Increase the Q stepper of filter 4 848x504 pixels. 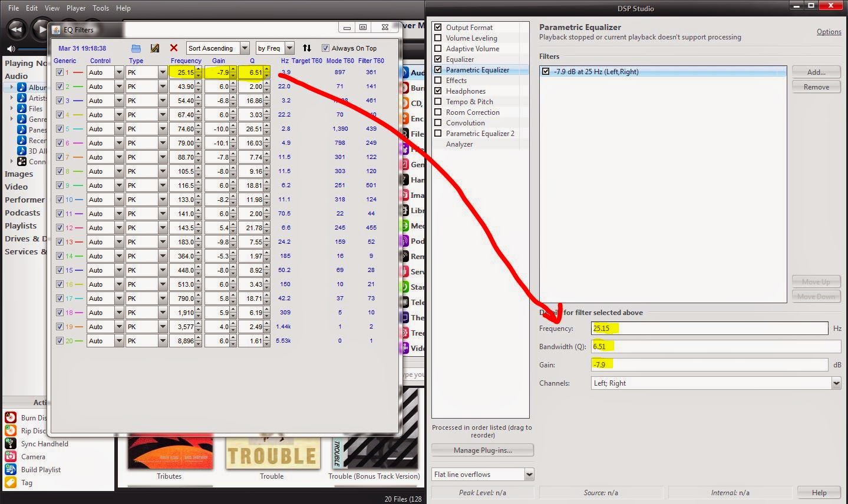267,112
